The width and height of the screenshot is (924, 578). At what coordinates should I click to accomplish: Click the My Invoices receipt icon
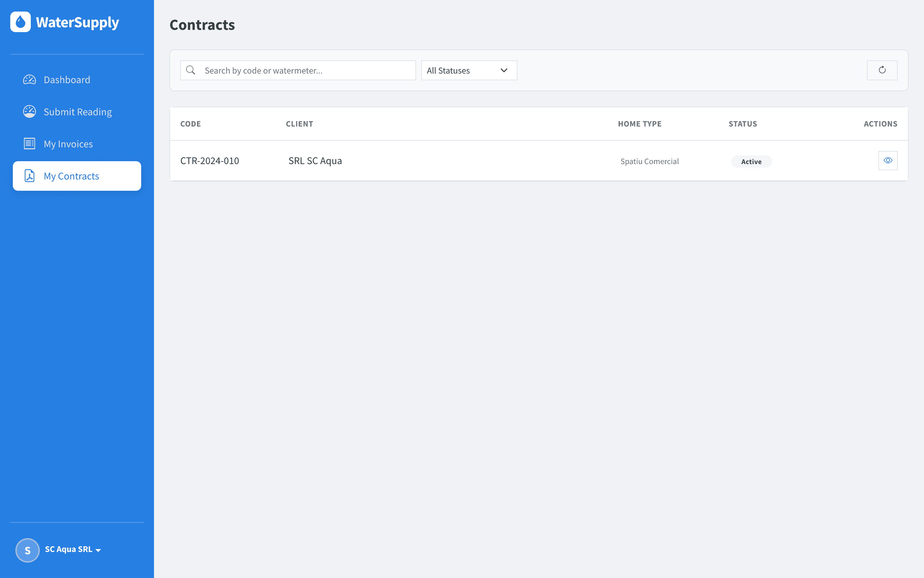click(30, 144)
